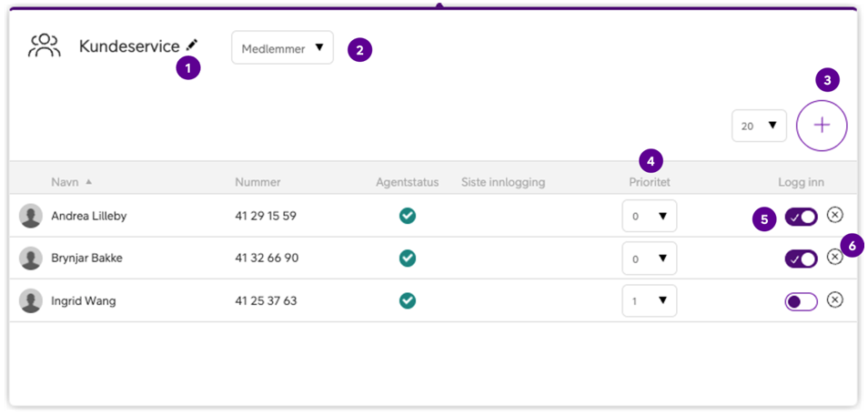Viewport: 868px width, 416px height.
Task: Select the name Ingrid Wang
Action: tap(84, 301)
